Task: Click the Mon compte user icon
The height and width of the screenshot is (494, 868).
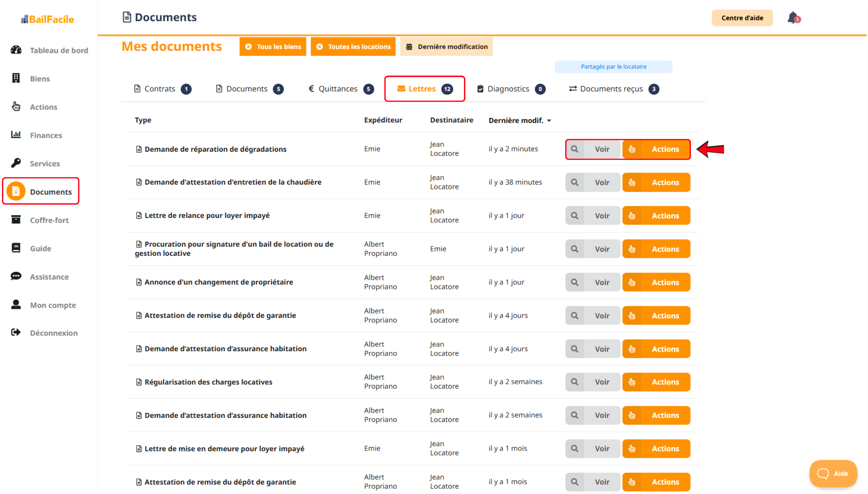Action: tap(16, 305)
